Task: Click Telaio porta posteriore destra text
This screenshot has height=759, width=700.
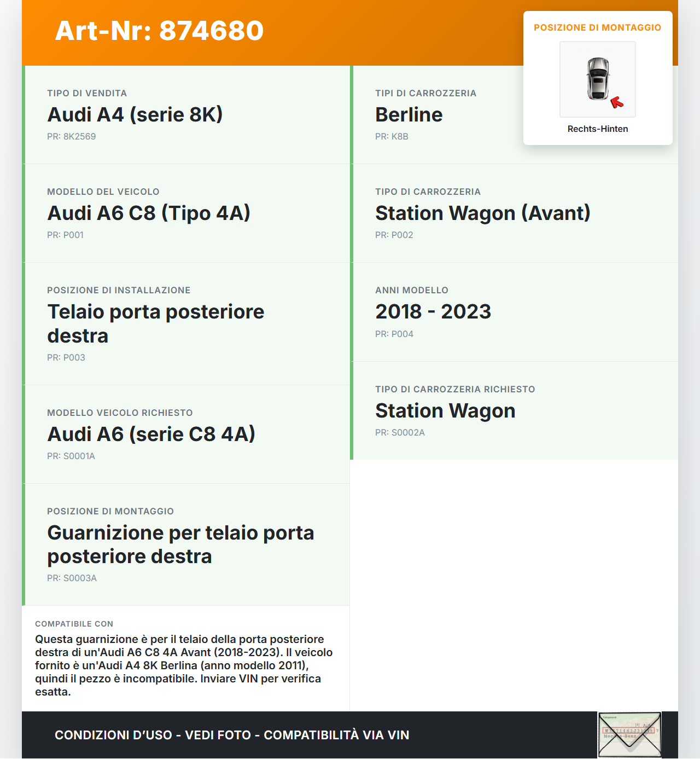Action: click(156, 323)
